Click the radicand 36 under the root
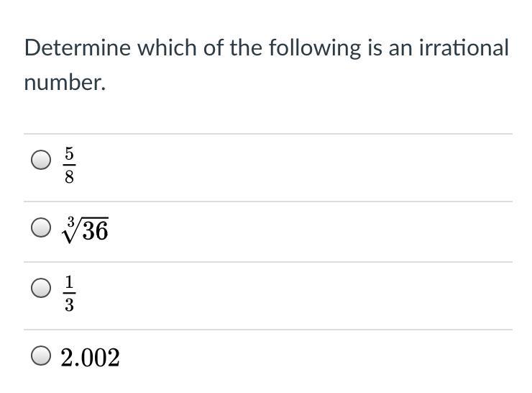 [95, 231]
